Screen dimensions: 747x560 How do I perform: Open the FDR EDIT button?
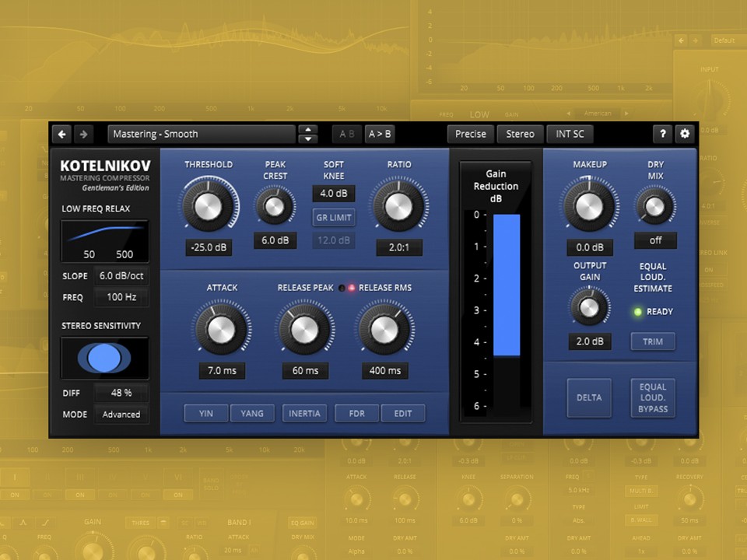point(403,413)
